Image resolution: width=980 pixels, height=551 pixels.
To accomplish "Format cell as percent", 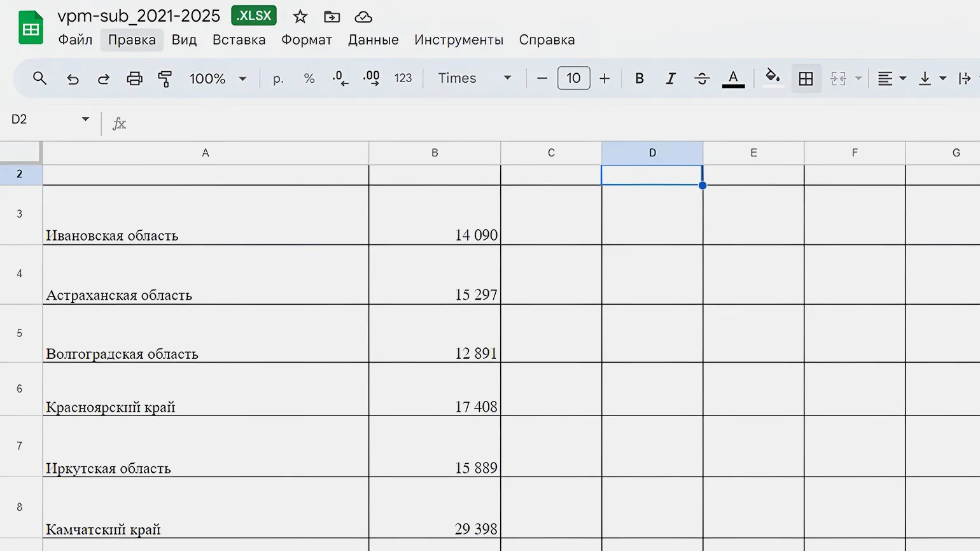I will pos(309,78).
